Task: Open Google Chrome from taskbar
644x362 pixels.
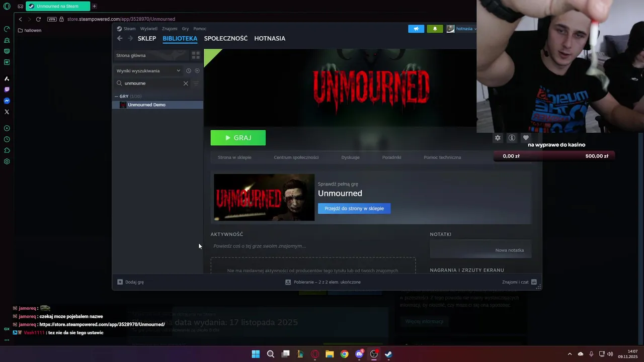Action: (x=344, y=354)
